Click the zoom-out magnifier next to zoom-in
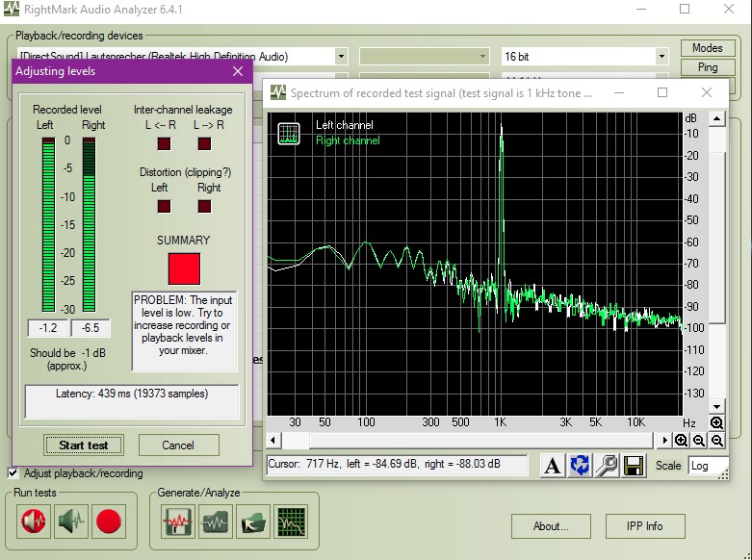 click(699, 440)
